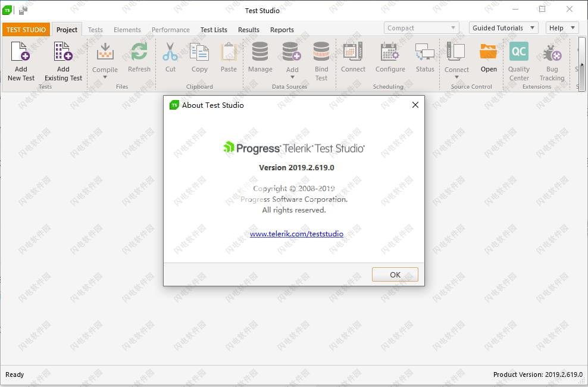Click the About dialog Test Studio icon
Screen dimensions: 588x387
pyautogui.click(x=174, y=105)
